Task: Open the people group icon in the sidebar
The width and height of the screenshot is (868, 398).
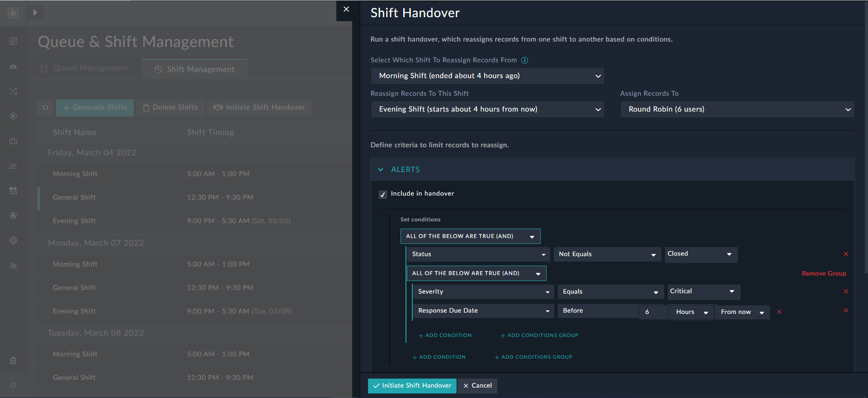Action: [13, 66]
